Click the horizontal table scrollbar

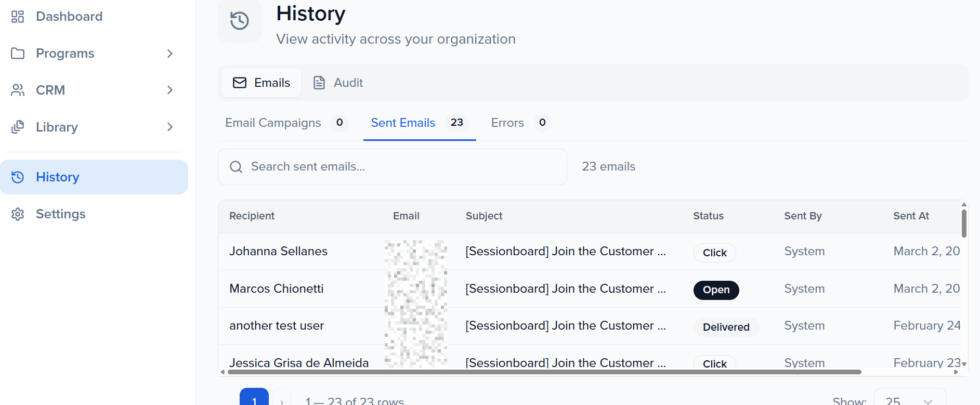[x=544, y=372]
